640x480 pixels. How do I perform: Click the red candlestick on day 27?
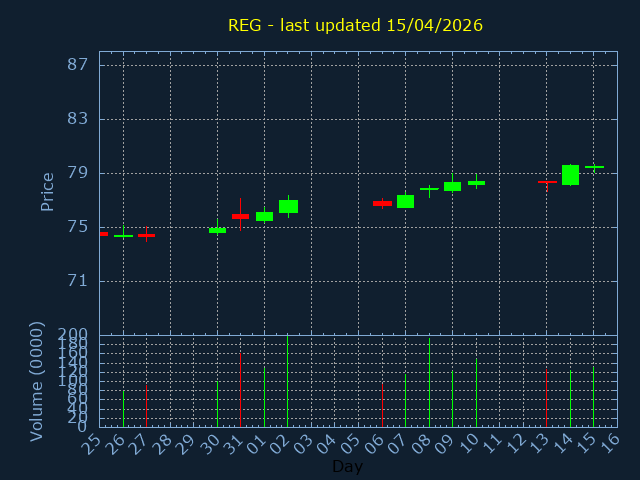[146, 235]
